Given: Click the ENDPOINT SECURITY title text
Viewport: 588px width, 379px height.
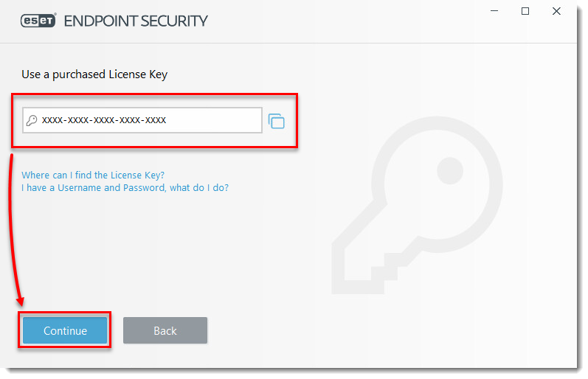Looking at the screenshot, I should [x=136, y=21].
